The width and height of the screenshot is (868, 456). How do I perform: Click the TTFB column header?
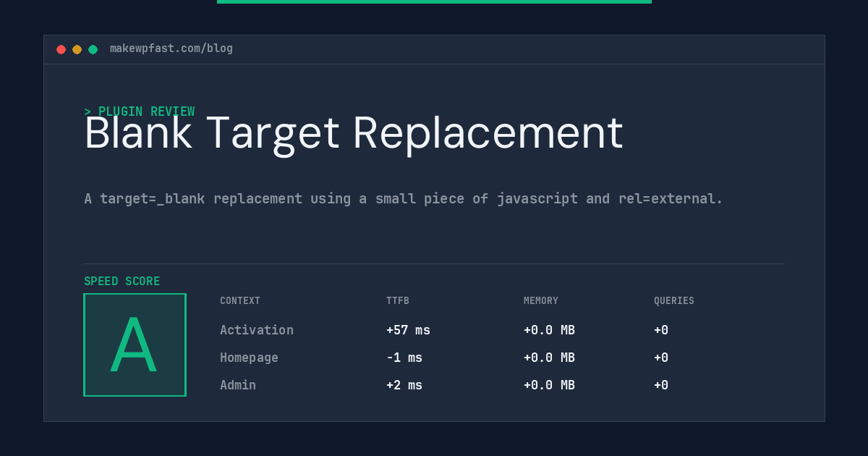click(398, 301)
